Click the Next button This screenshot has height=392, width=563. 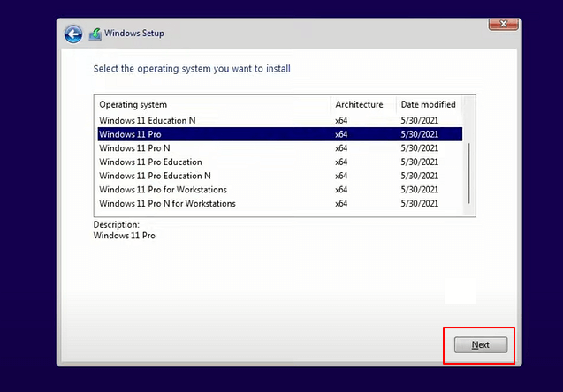[x=481, y=344]
